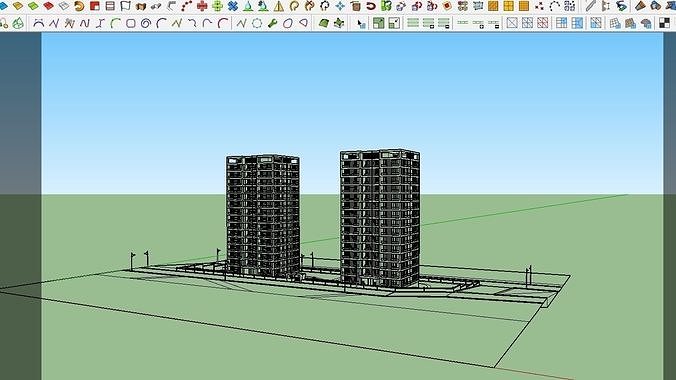Click the street lamp at far right
676x380 pixels.
[529, 276]
